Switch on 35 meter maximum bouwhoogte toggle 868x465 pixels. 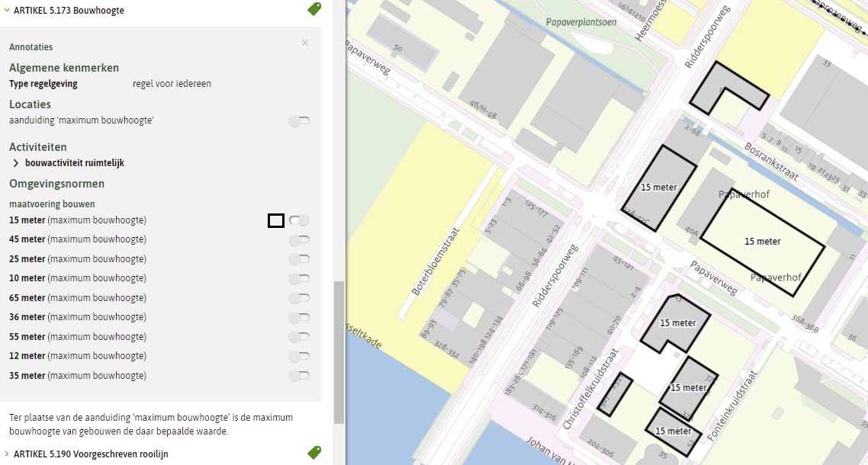point(300,376)
